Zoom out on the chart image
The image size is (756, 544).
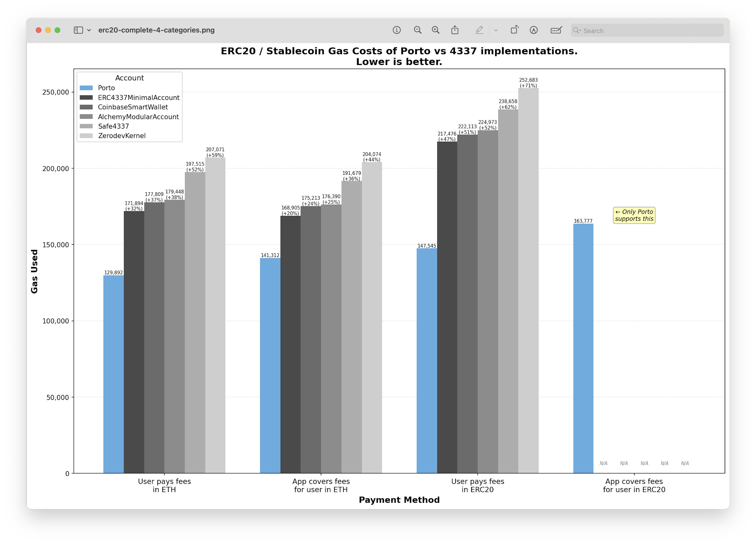(x=418, y=30)
